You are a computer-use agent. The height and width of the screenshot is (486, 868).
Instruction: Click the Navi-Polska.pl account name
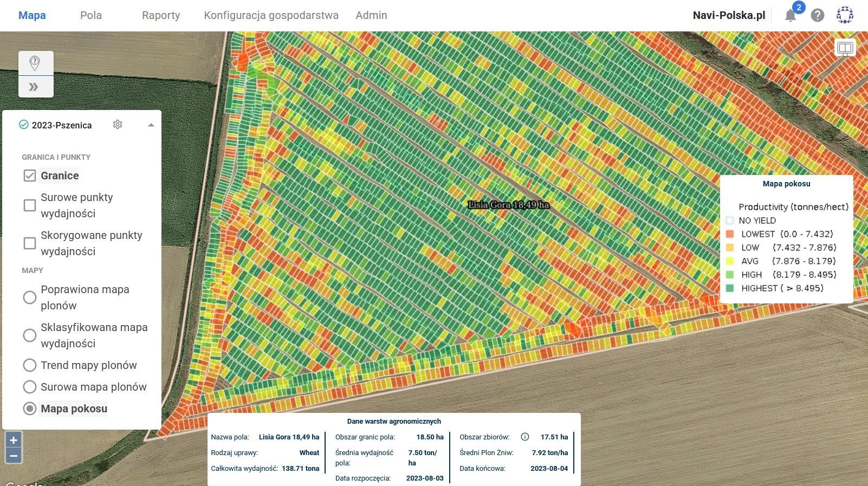click(729, 15)
